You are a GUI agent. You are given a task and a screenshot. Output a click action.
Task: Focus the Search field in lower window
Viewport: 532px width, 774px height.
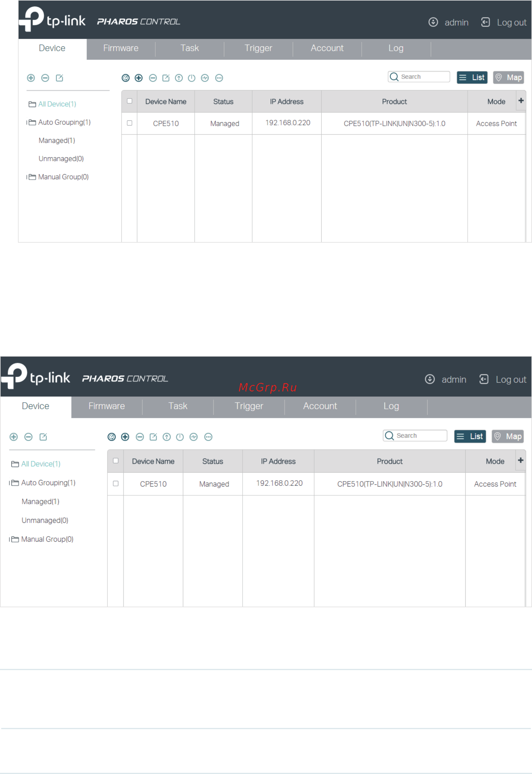point(415,436)
